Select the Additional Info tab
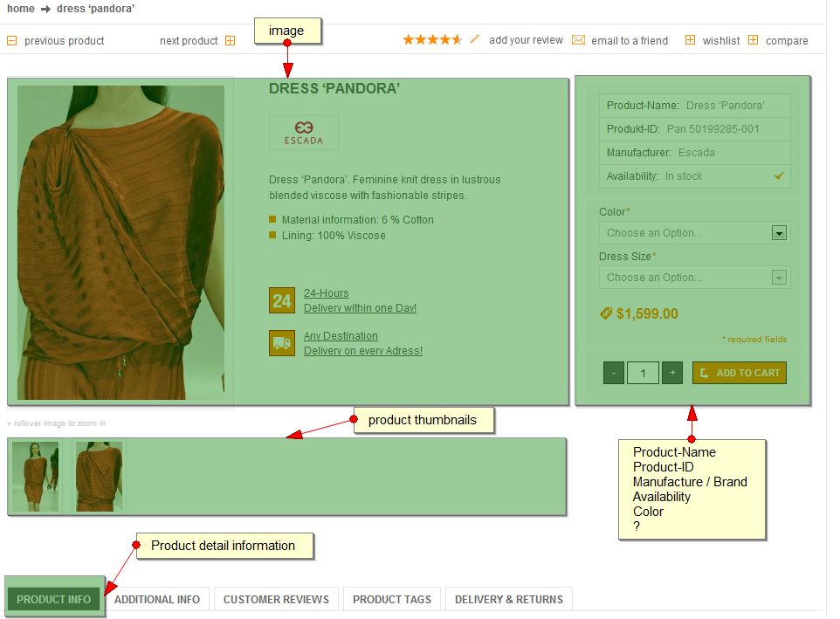The width and height of the screenshot is (840, 619). (x=157, y=599)
